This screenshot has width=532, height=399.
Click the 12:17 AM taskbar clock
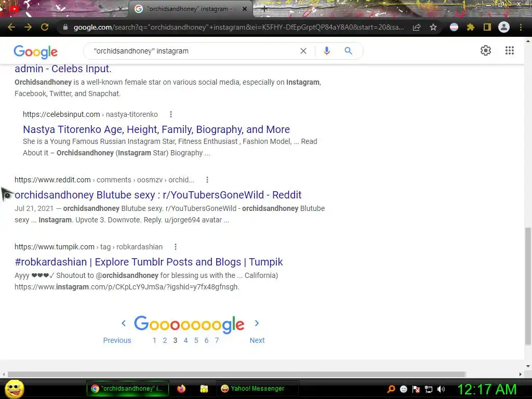pyautogui.click(x=487, y=389)
